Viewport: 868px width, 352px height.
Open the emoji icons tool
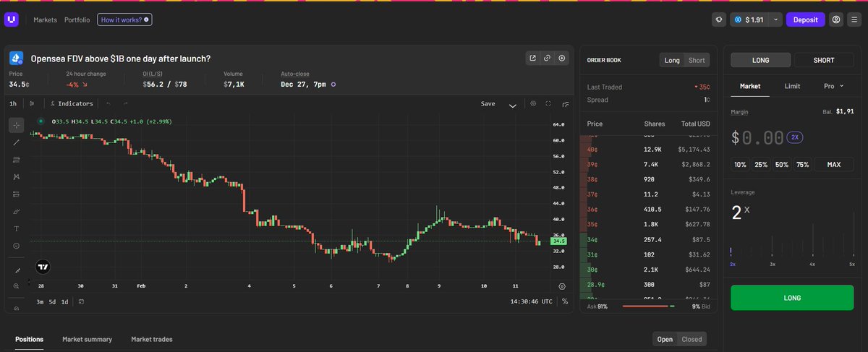(x=16, y=246)
